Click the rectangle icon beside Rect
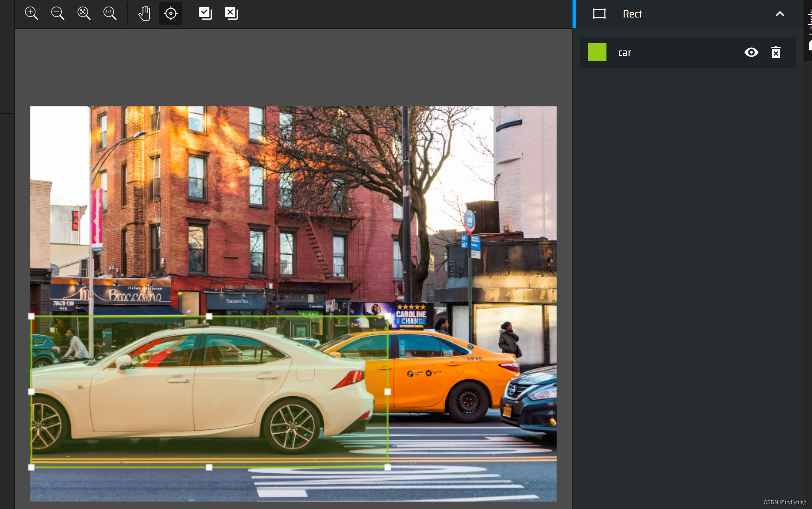This screenshot has height=509, width=812. pos(599,14)
